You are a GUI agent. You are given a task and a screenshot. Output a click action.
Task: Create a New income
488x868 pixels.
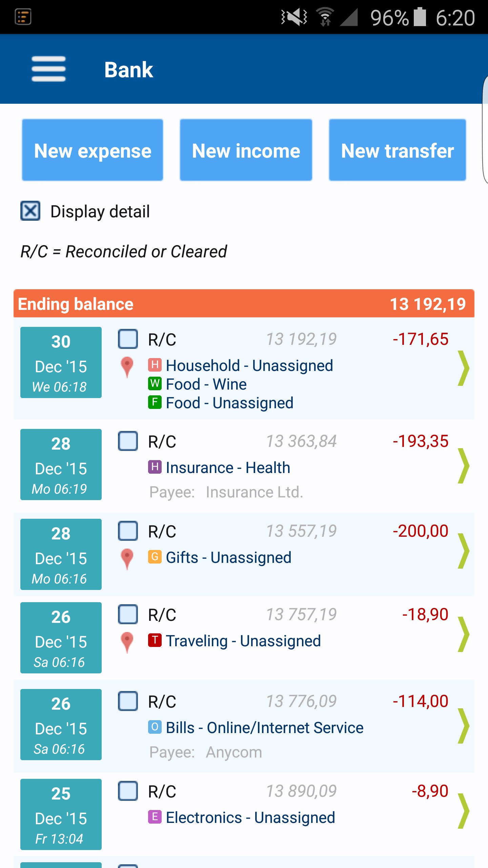tap(246, 150)
